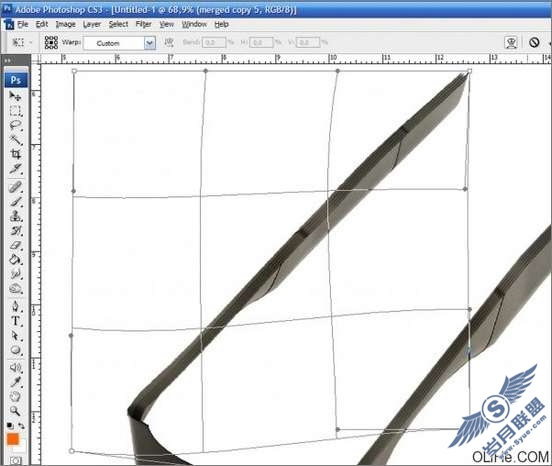Select the Brush tool
This screenshot has height=466, width=552.
15,201
